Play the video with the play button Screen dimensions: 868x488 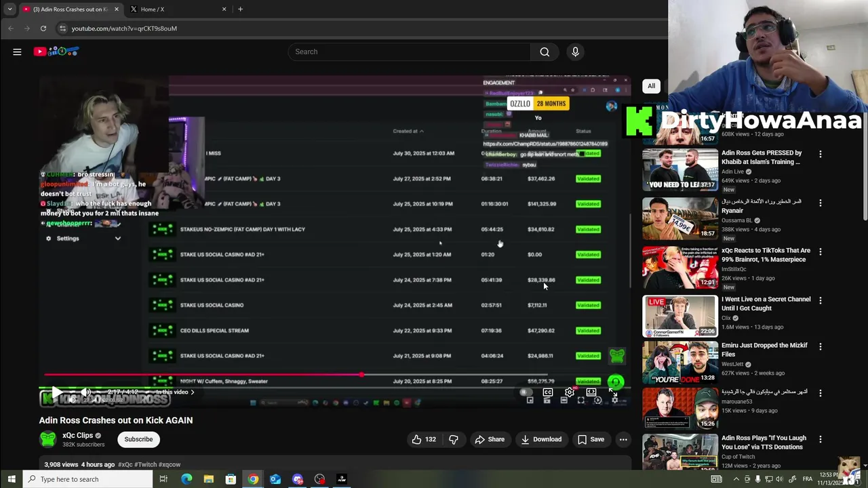click(57, 392)
